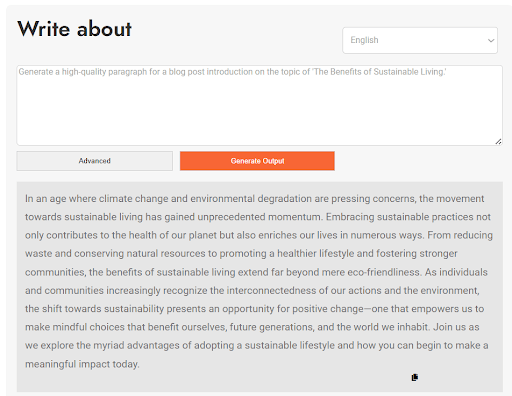Click 'From reducing' in the output text
This screenshot has width=512, height=396.
[460, 235]
